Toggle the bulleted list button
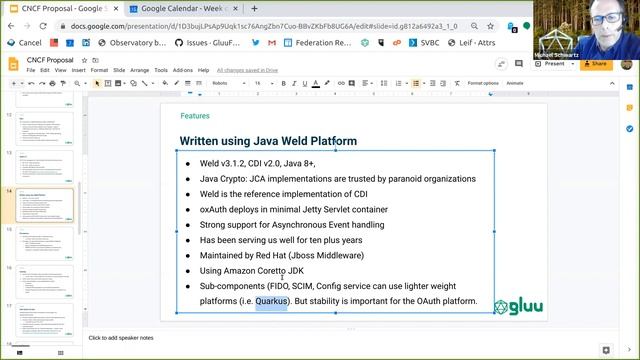The width and height of the screenshot is (640, 360). [416, 83]
